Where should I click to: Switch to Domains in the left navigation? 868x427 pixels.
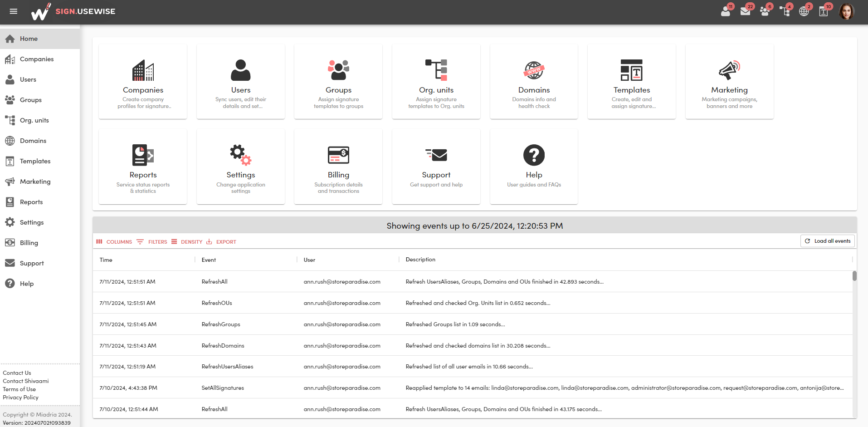(32, 141)
